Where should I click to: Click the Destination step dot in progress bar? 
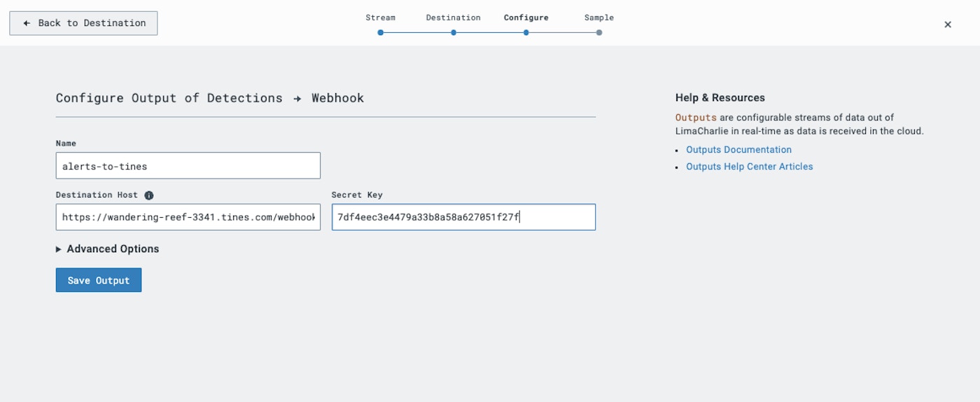pos(454,32)
